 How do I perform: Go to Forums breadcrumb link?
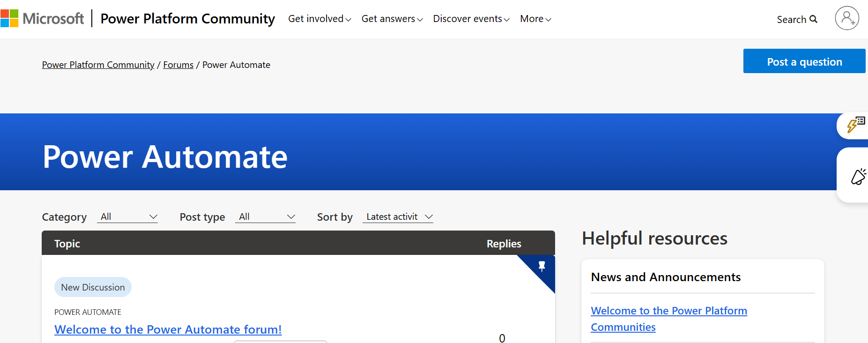point(178,65)
